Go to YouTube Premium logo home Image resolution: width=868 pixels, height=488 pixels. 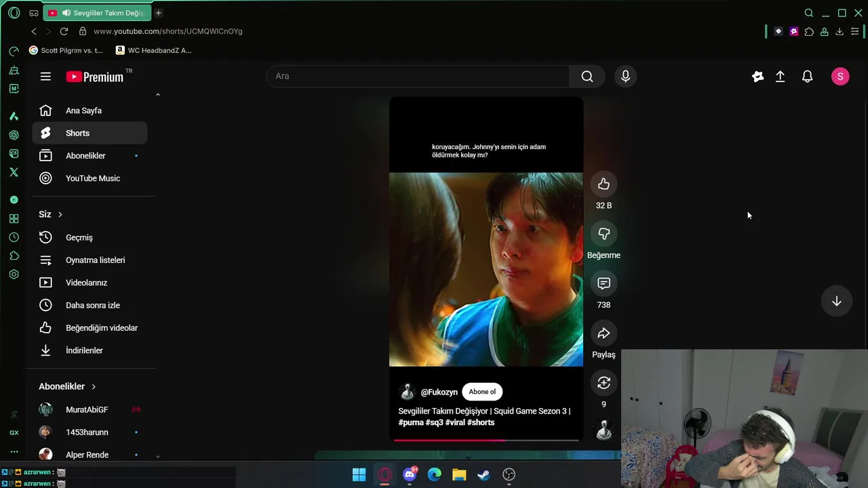tap(95, 77)
